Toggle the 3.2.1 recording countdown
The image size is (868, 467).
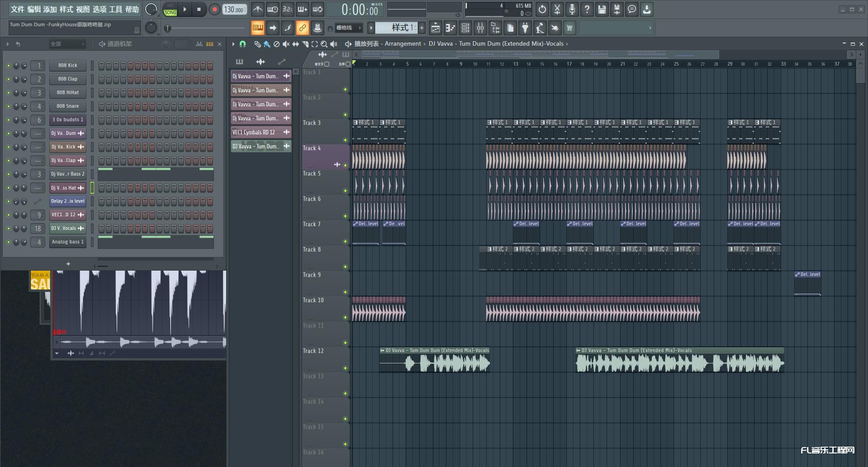[288, 9]
